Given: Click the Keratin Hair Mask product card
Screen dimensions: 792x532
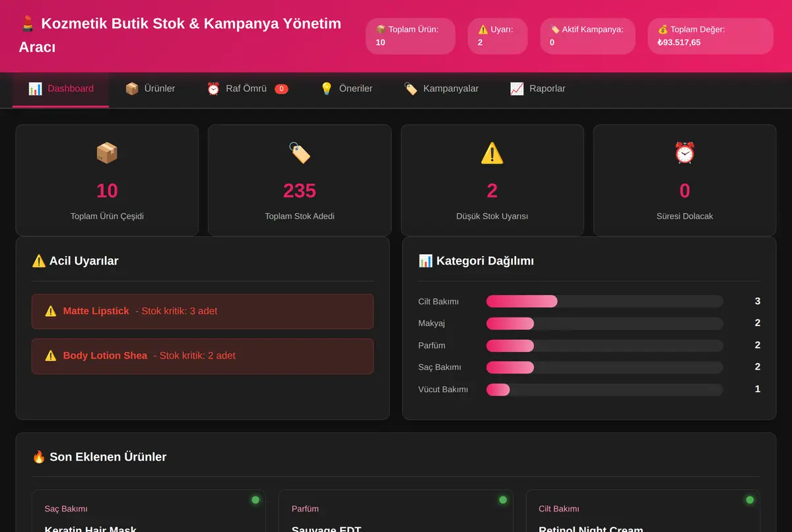Looking at the screenshot, I should pos(148,511).
